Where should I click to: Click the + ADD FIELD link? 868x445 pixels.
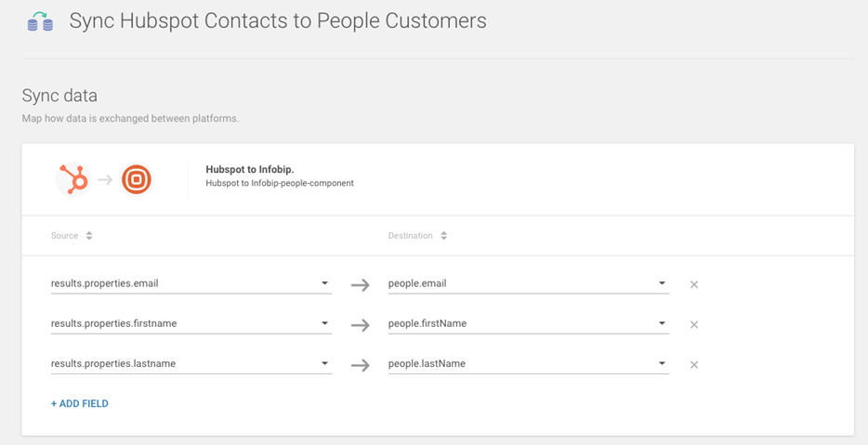tap(80, 404)
